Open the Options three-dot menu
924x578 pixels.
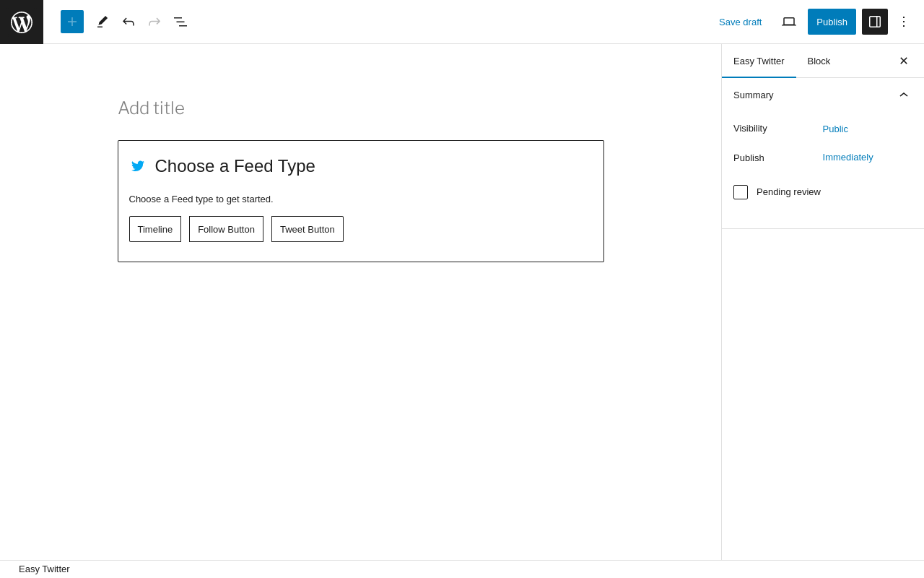tap(904, 22)
